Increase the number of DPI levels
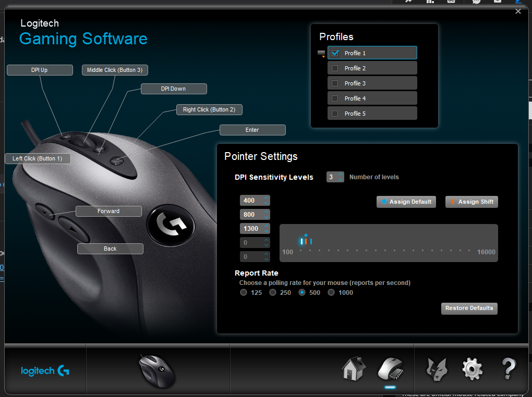The image size is (532, 397). click(x=340, y=175)
